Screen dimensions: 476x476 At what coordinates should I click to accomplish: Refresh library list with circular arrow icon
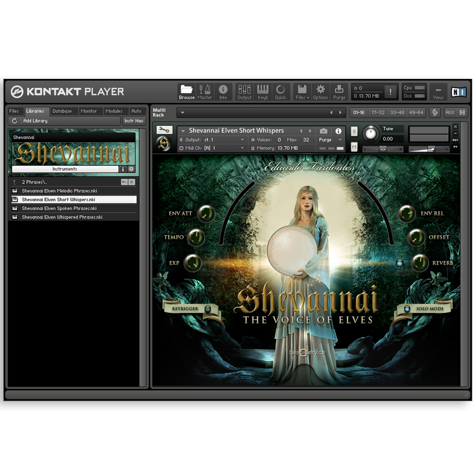click(x=14, y=121)
